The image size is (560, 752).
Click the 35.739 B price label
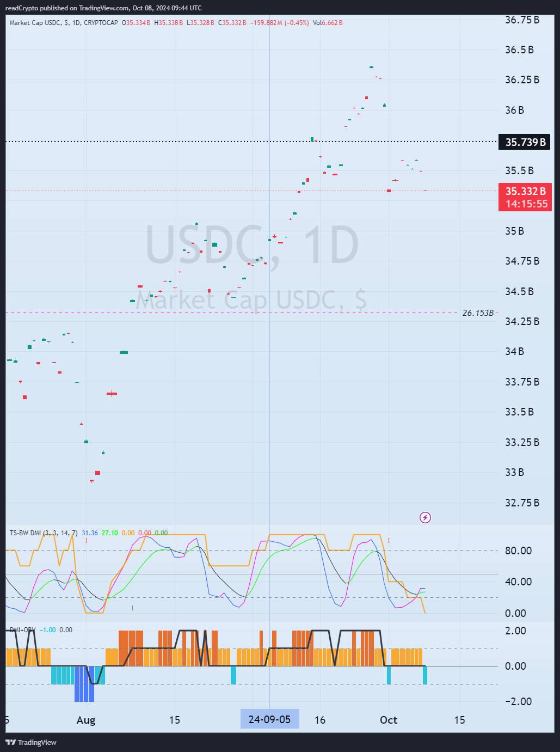(525, 142)
